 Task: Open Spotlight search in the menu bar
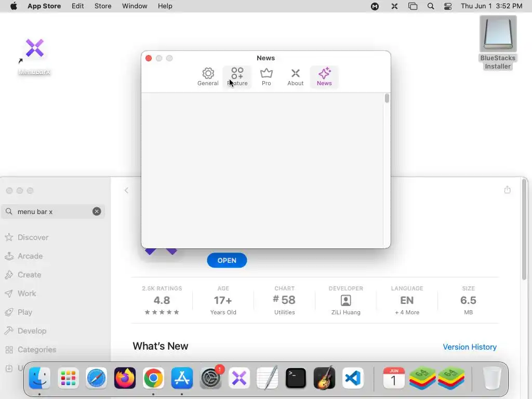[x=431, y=6]
